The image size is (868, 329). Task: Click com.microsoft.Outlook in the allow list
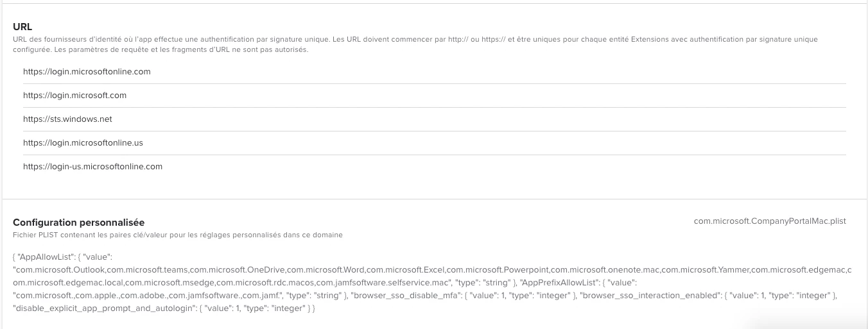point(61,269)
